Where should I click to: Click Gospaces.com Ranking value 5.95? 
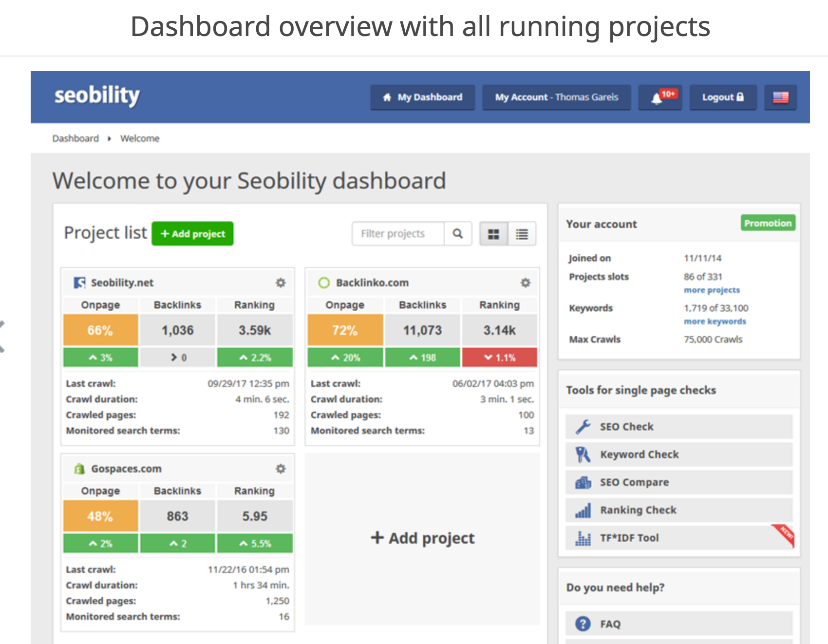click(255, 516)
